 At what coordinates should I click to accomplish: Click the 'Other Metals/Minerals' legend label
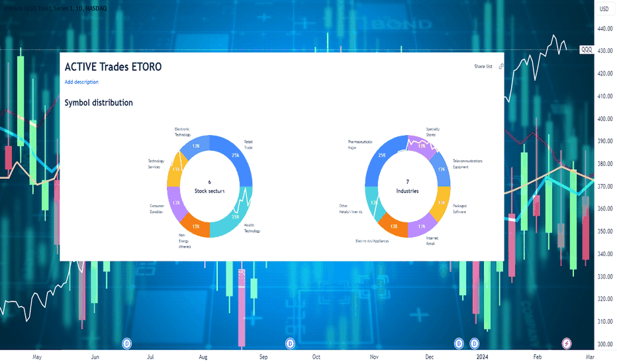coord(351,208)
